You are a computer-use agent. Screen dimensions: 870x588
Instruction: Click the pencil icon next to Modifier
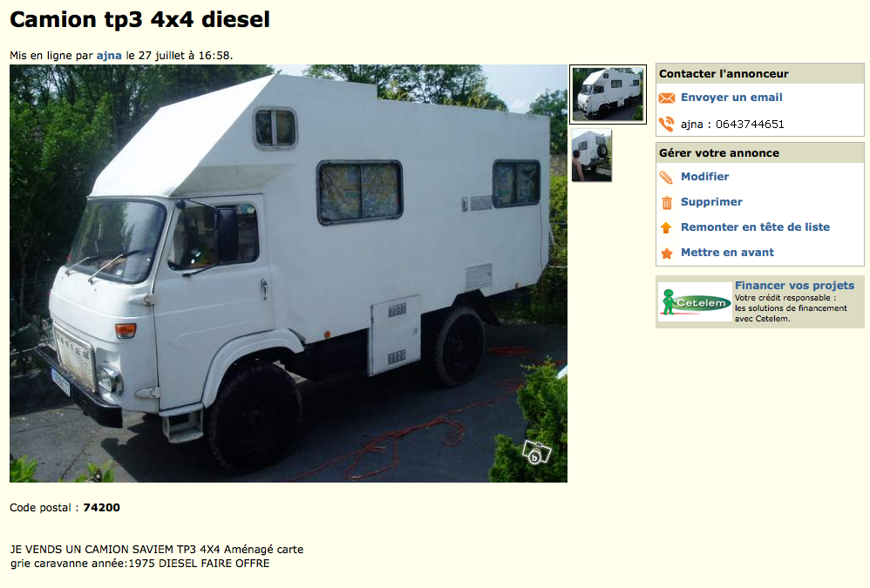666,178
